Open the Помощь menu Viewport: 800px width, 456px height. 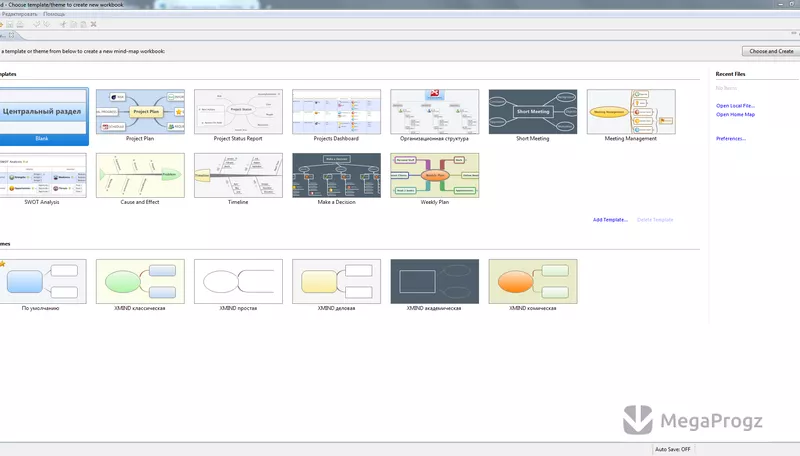click(x=54, y=14)
